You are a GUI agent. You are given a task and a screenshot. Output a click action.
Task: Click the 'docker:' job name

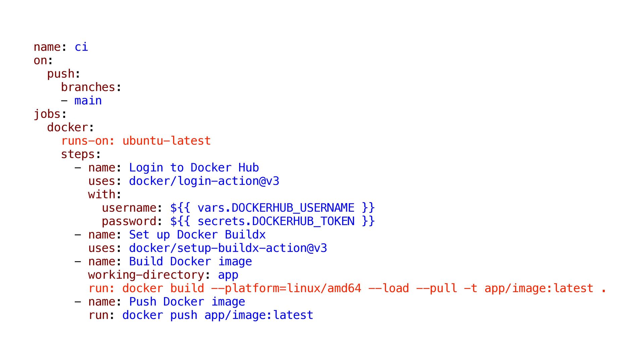point(70,127)
